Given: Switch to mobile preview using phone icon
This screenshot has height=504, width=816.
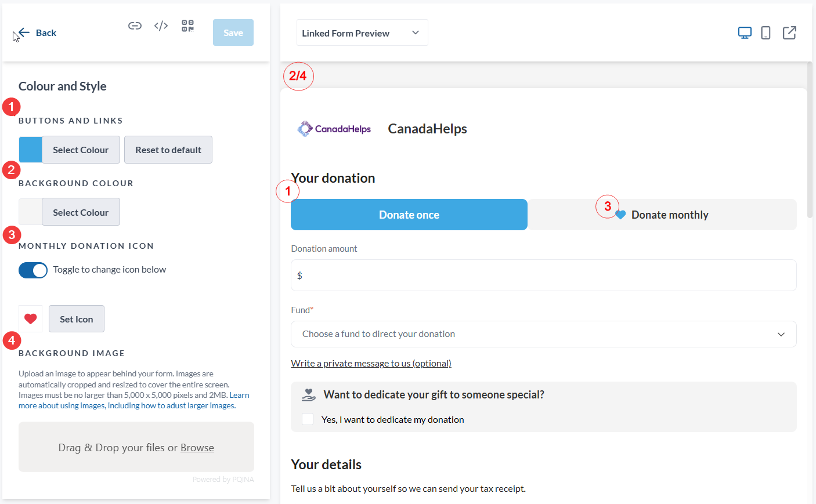Looking at the screenshot, I should tap(766, 32).
